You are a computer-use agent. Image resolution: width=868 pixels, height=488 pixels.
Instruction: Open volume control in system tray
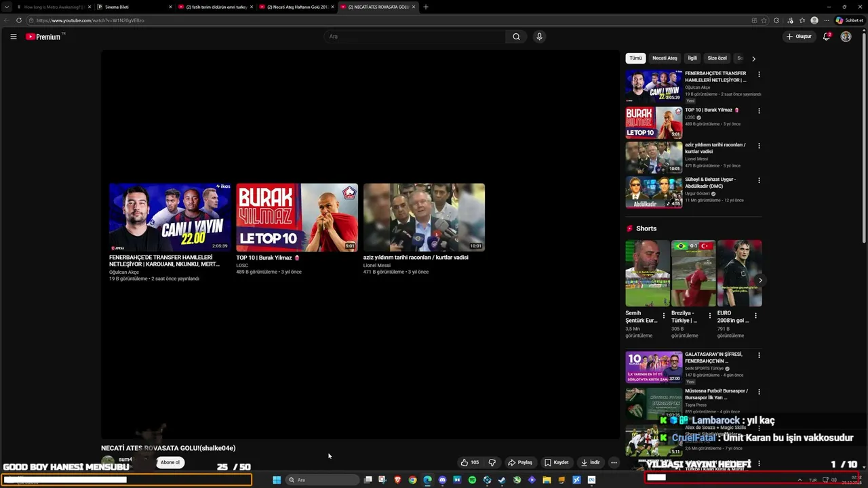point(833,480)
